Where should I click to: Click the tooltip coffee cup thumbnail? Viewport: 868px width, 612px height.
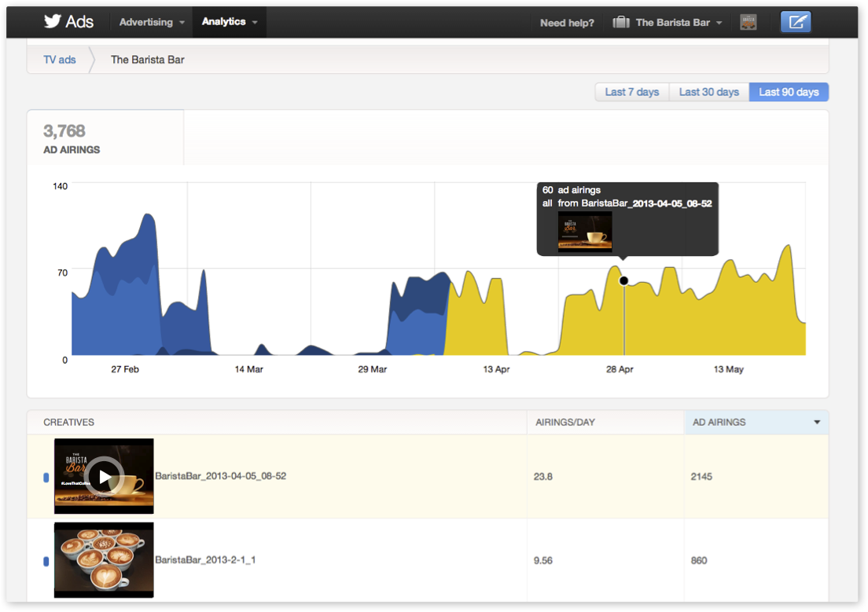(585, 231)
